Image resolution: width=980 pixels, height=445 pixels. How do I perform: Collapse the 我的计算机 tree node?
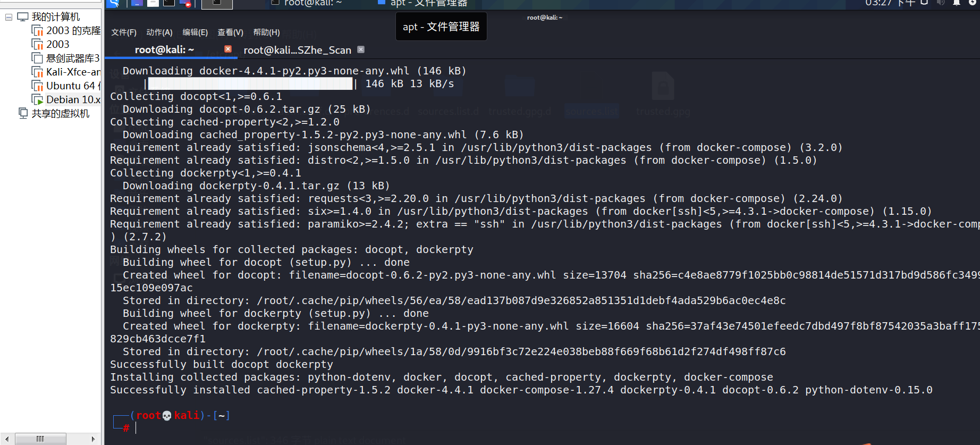(9, 17)
